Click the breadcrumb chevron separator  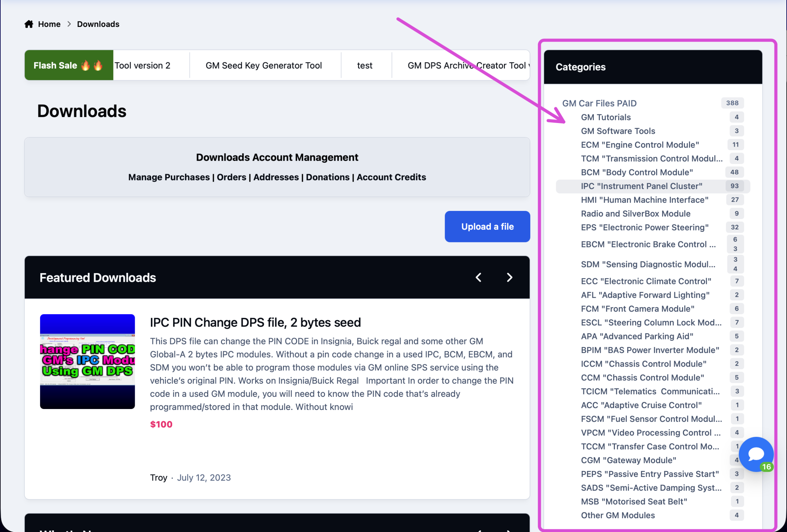(69, 24)
